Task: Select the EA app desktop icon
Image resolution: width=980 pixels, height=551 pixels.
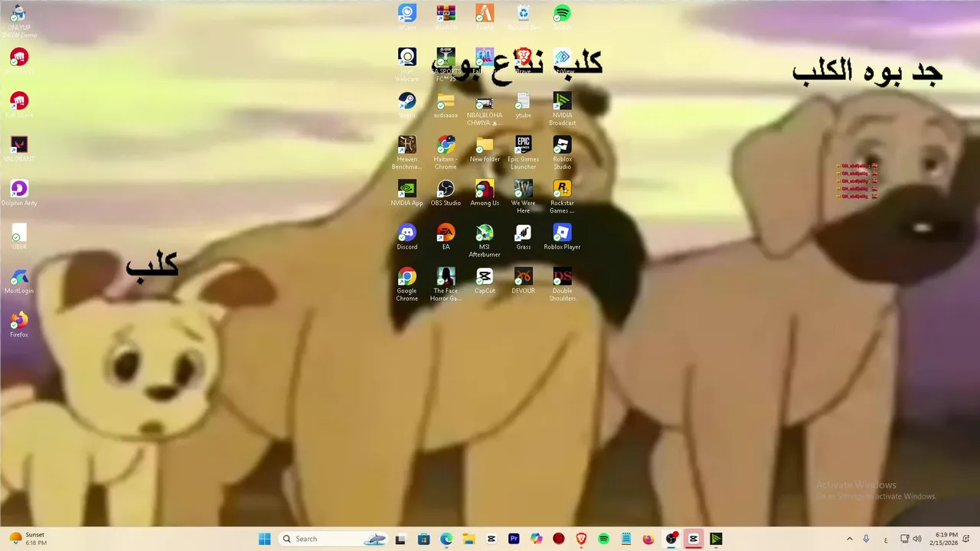Action: pyautogui.click(x=446, y=236)
